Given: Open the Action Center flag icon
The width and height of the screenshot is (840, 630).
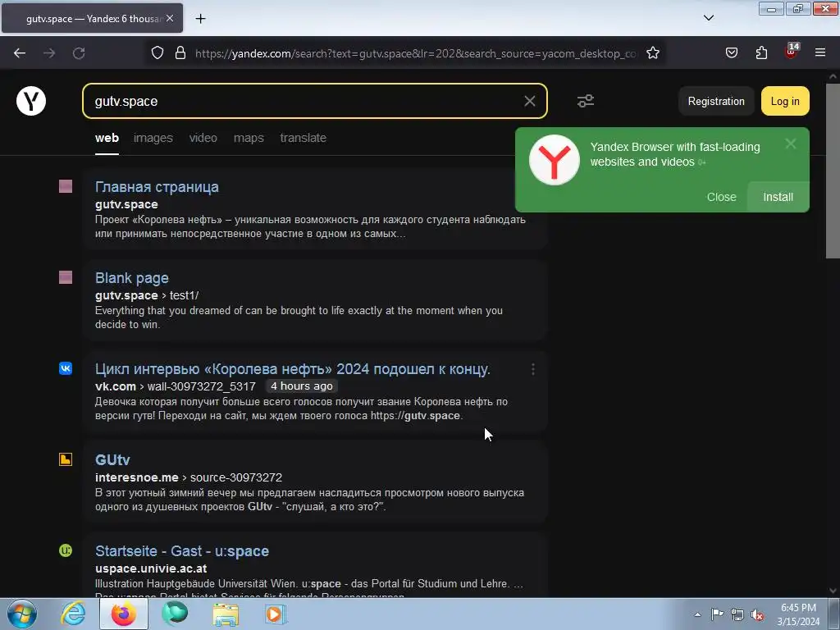Looking at the screenshot, I should (x=717, y=614).
